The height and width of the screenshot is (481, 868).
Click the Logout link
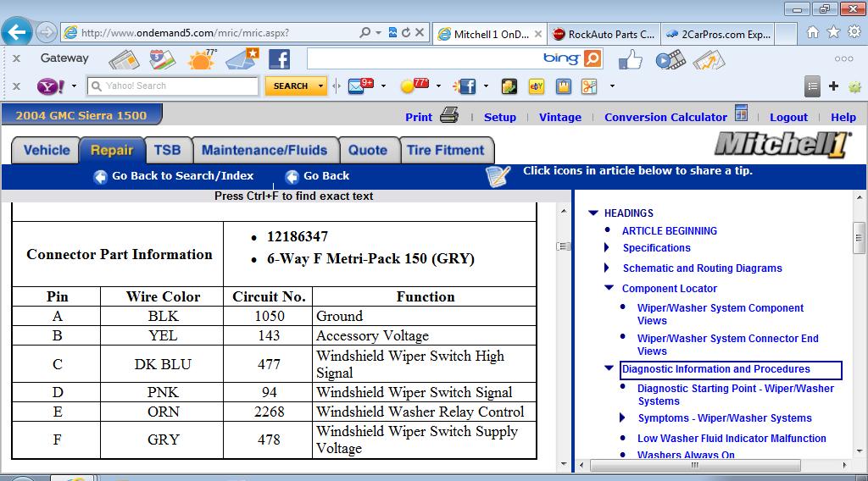click(x=788, y=117)
